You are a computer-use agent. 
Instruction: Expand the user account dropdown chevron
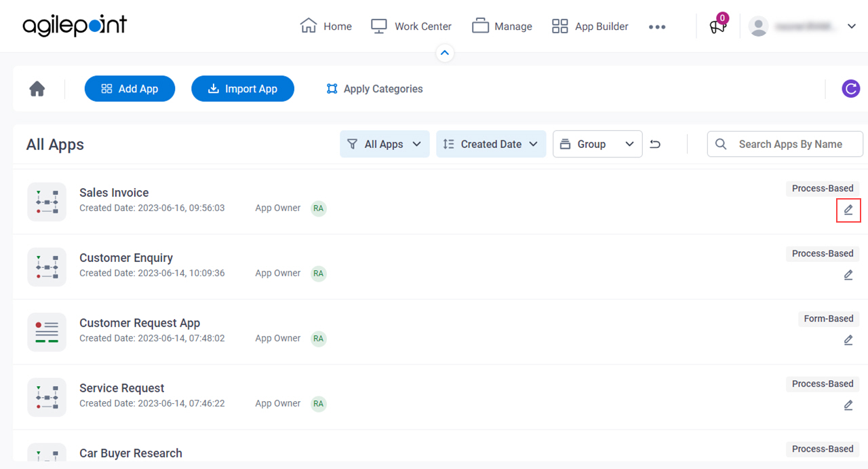[852, 26]
